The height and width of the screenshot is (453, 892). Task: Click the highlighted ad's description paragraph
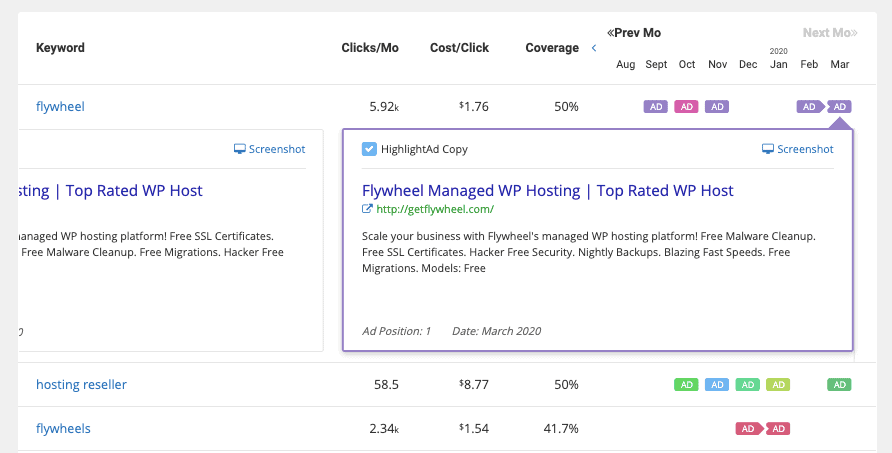click(589, 252)
